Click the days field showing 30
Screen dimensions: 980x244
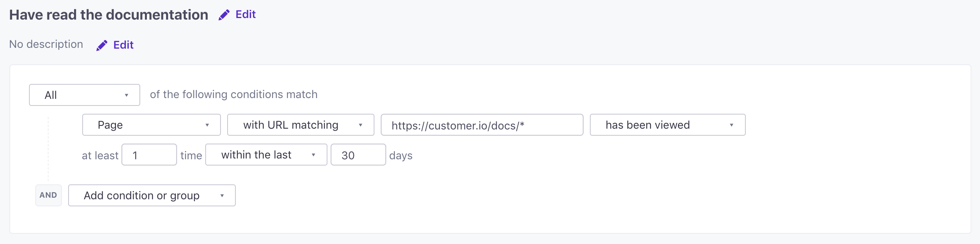pyautogui.click(x=358, y=155)
